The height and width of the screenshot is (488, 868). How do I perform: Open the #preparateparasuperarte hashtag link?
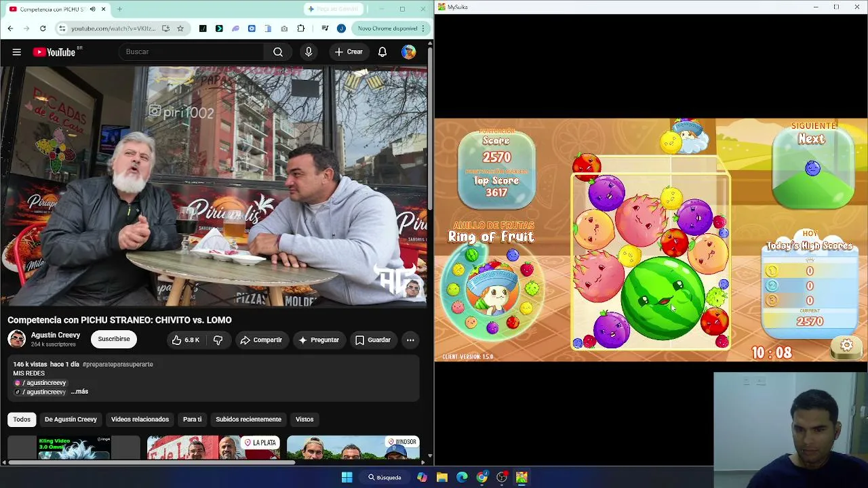pyautogui.click(x=117, y=364)
